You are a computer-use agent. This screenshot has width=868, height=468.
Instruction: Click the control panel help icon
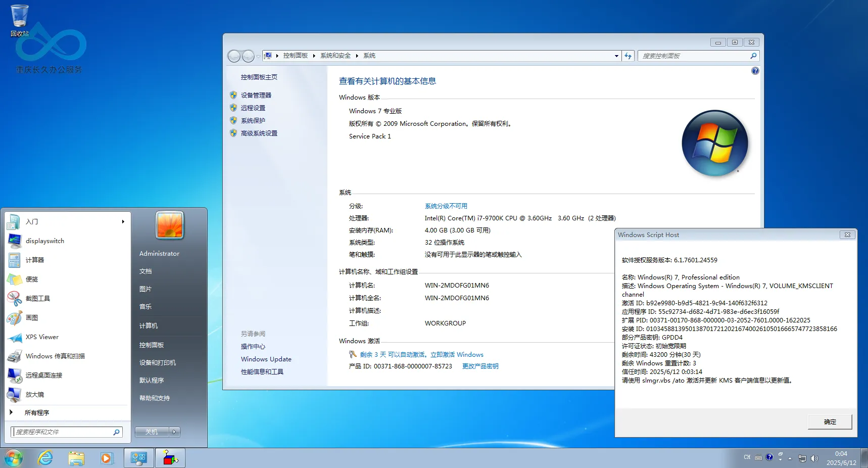click(755, 71)
